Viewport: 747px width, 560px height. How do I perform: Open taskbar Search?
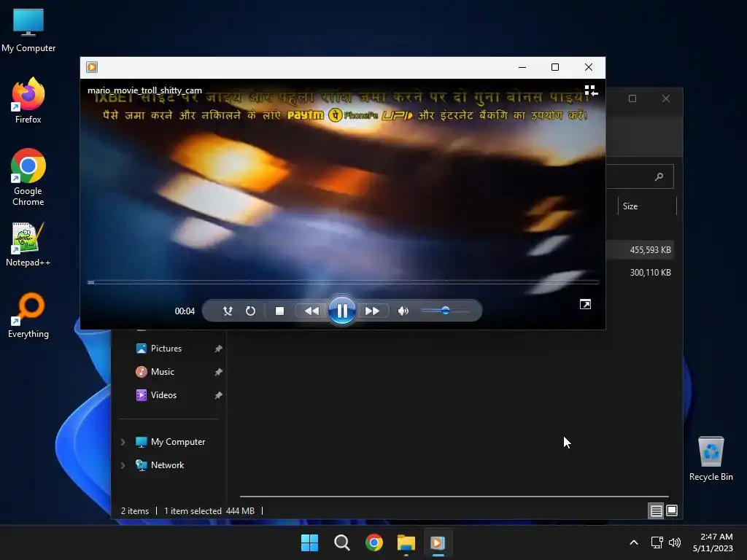[342, 542]
